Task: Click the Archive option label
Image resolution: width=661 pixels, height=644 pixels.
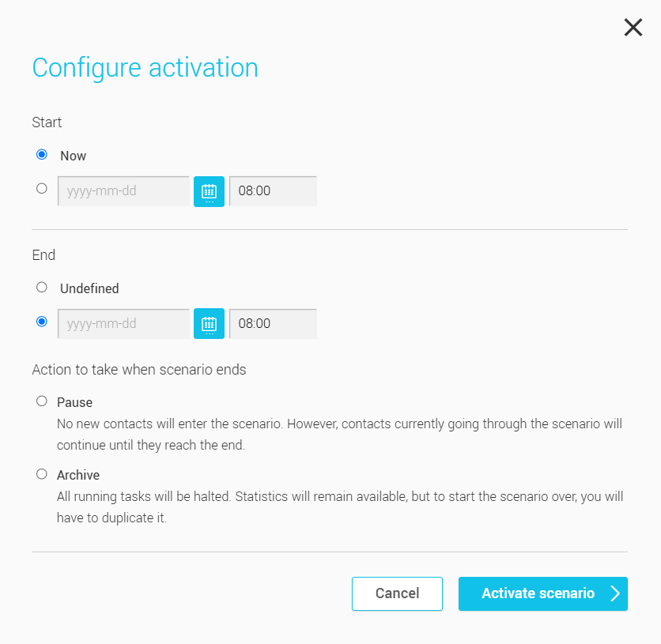Action: [x=78, y=474]
